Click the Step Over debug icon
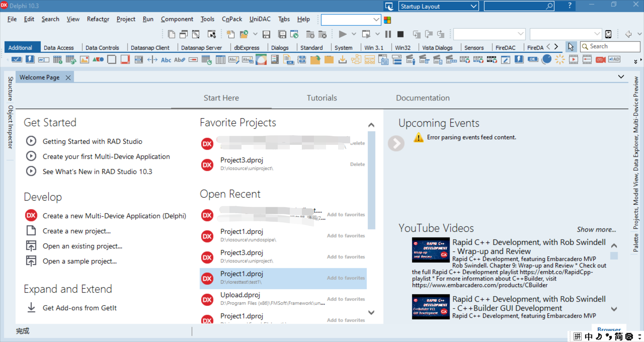Image resolution: width=644 pixels, height=342 pixels. click(x=429, y=34)
